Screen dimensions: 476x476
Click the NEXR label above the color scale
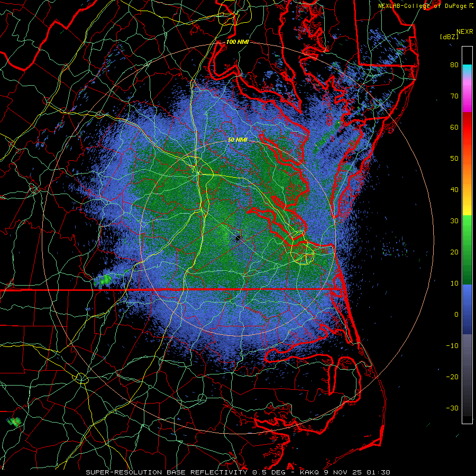pos(465,32)
